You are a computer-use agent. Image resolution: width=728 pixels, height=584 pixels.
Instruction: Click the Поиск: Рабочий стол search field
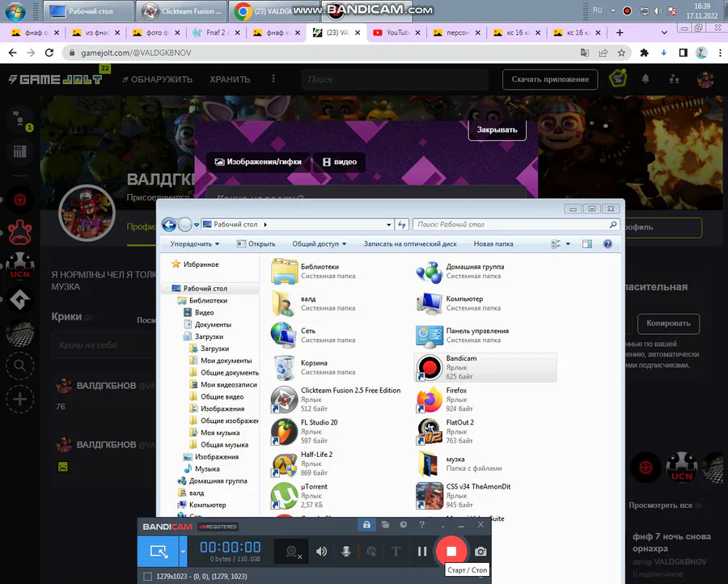[x=515, y=225]
